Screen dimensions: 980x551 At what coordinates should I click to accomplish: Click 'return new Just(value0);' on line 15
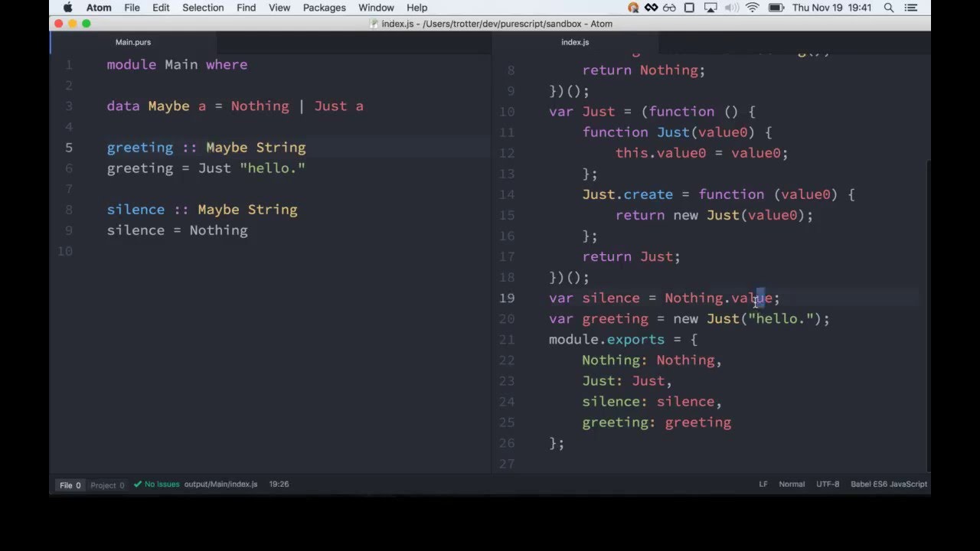[x=714, y=215]
